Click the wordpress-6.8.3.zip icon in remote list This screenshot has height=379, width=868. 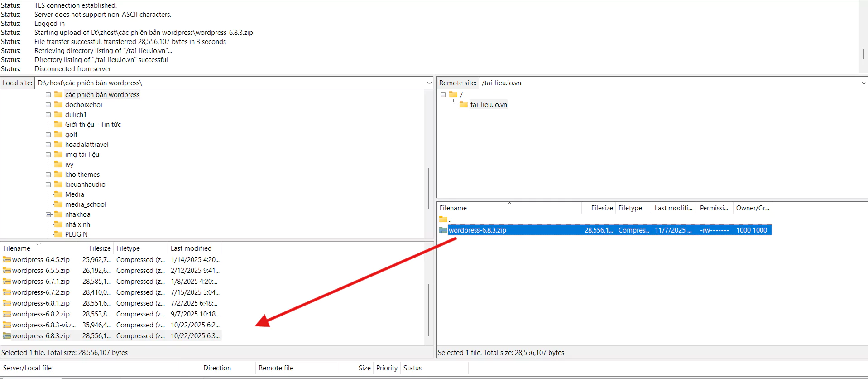443,230
